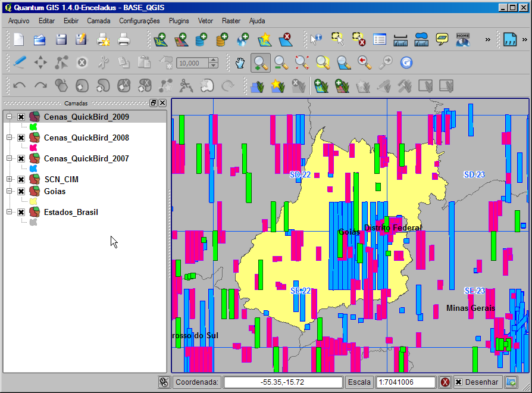The width and height of the screenshot is (532, 393).
Task: Select the Map Tips speech bubble
Action: (x=442, y=39)
